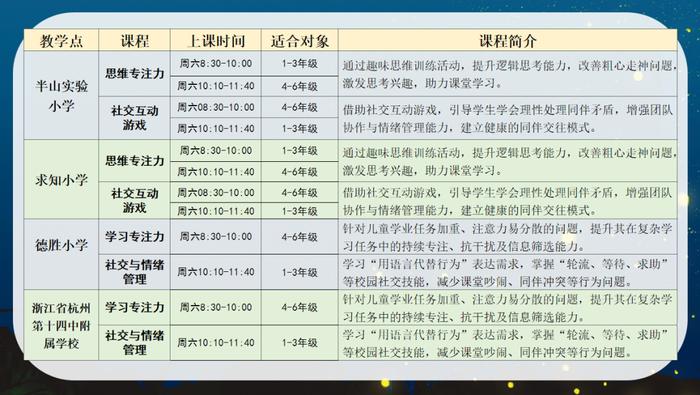700x395 pixels.
Task: Open 德胜小学 社交与情绪管理 description 用语言代替行为
Action: [x=508, y=272]
